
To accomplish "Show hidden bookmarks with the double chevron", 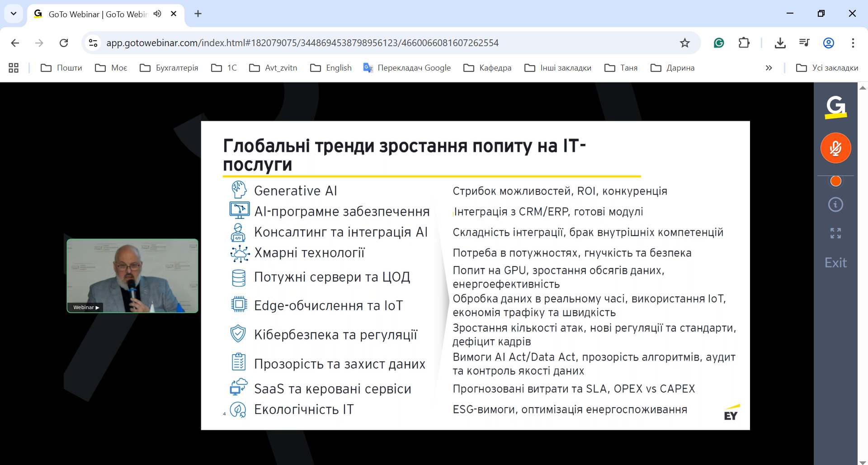I will (x=769, y=68).
